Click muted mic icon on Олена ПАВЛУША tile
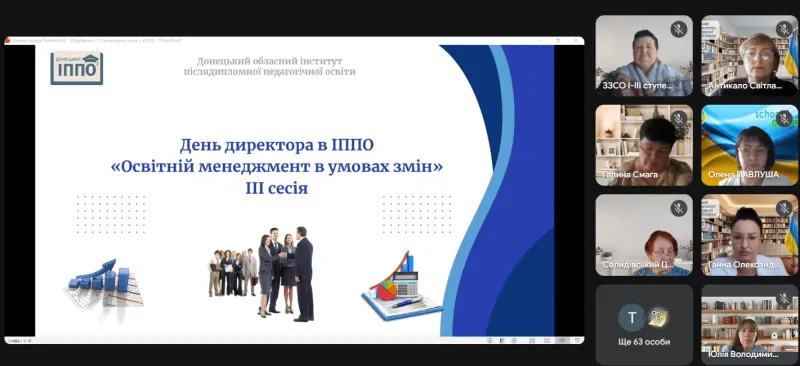The height and width of the screenshot is (366, 800). point(784,119)
